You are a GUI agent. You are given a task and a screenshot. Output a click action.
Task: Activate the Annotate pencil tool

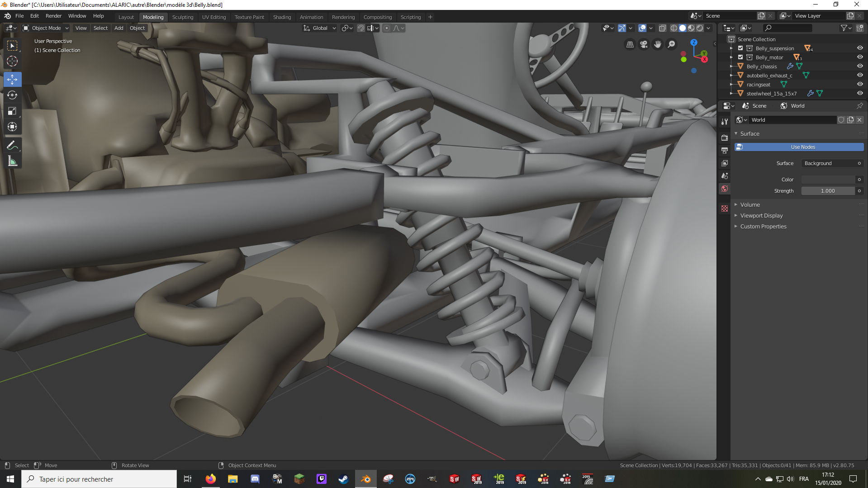click(x=12, y=146)
